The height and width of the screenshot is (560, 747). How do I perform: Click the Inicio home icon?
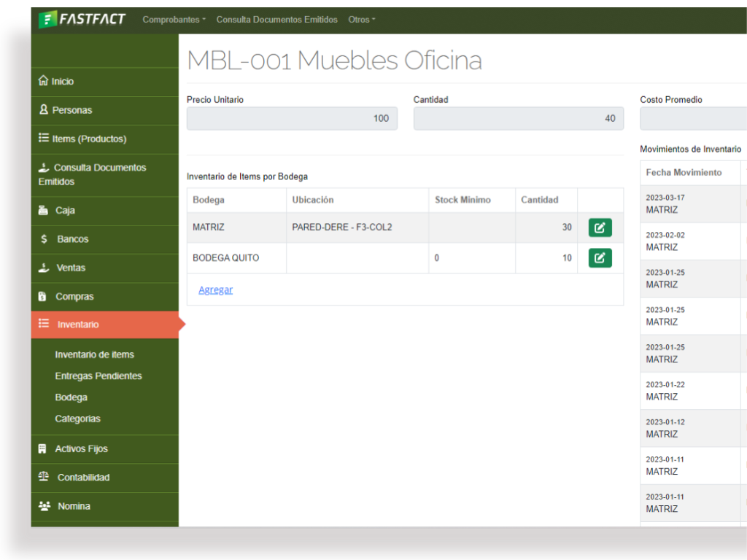click(43, 80)
